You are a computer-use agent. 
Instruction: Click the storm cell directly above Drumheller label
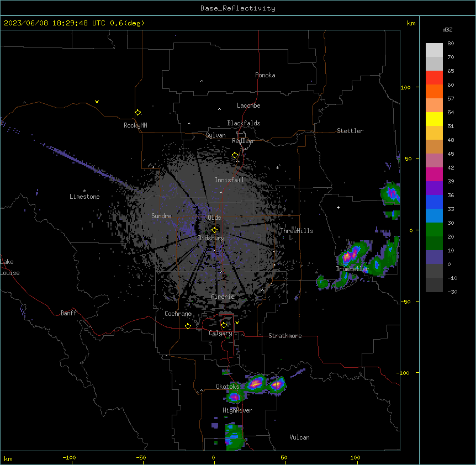(353, 252)
